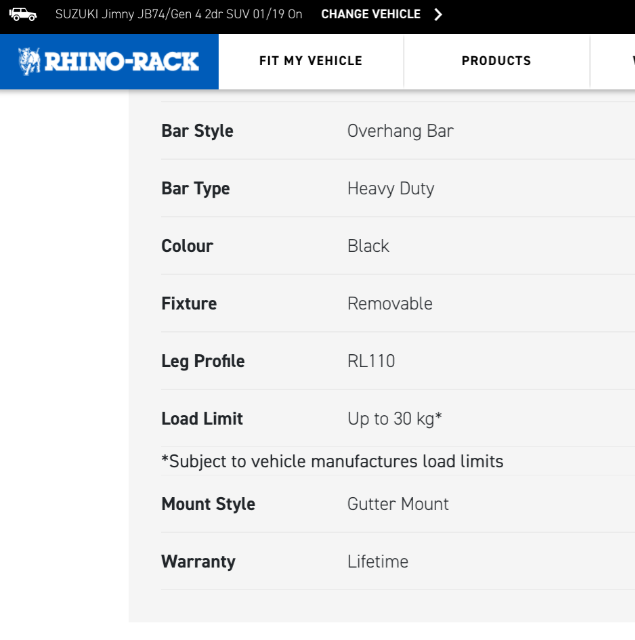Select the Suzuki Jimny JB74 vehicle text
This screenshot has width=635, height=640.
coord(179,14)
